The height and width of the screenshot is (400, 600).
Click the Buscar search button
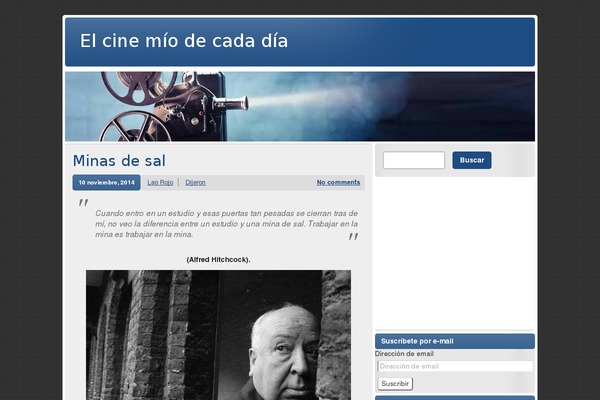(x=472, y=160)
